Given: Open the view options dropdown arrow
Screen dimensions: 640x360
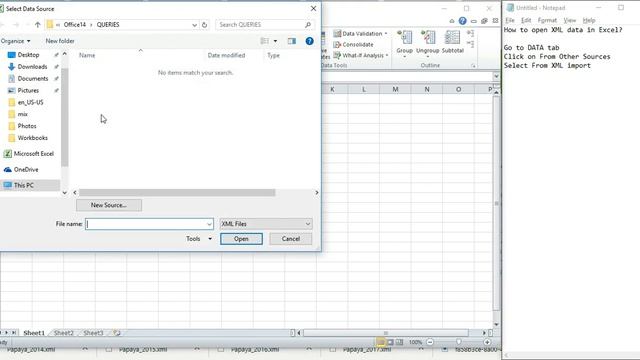Looking at the screenshot, I should coord(275,41).
